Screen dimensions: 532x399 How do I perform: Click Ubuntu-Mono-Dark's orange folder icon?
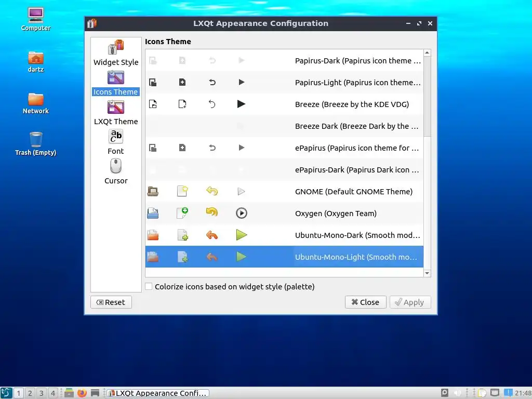point(153,235)
